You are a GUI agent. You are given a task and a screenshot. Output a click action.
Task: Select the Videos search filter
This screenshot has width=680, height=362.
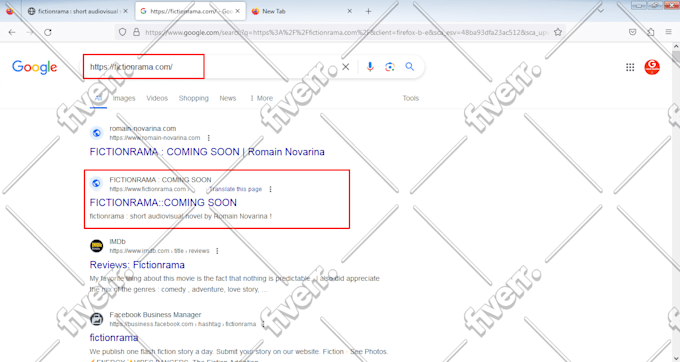click(x=157, y=98)
